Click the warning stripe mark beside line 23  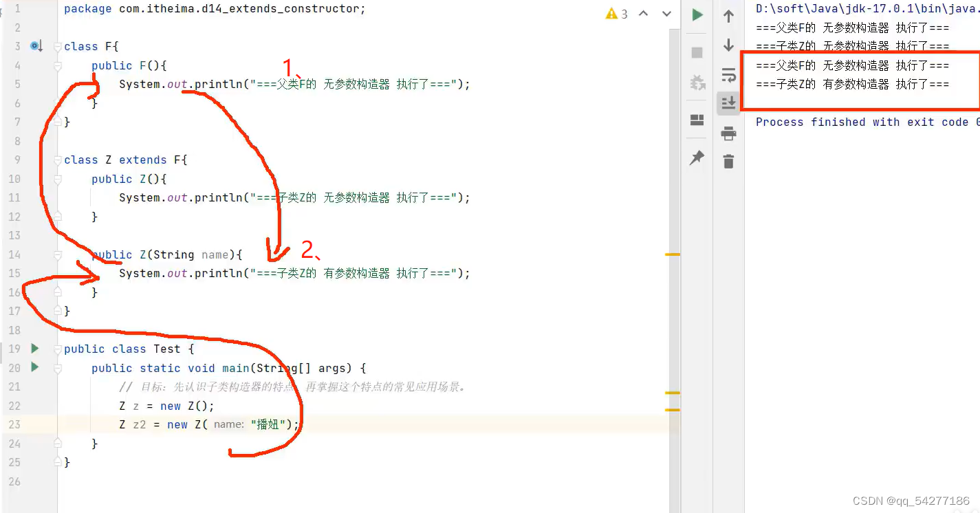[673, 409]
